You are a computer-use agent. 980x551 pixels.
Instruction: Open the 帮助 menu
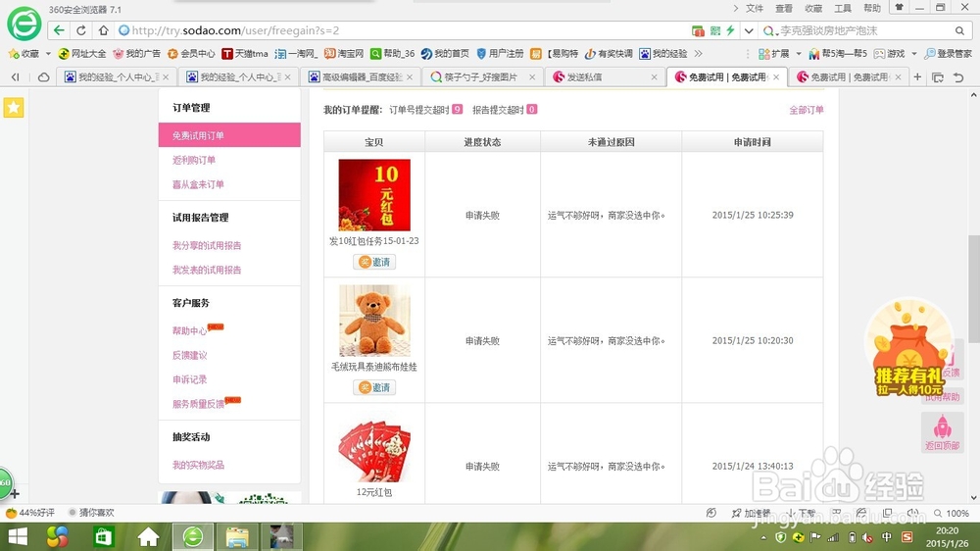[x=872, y=8]
